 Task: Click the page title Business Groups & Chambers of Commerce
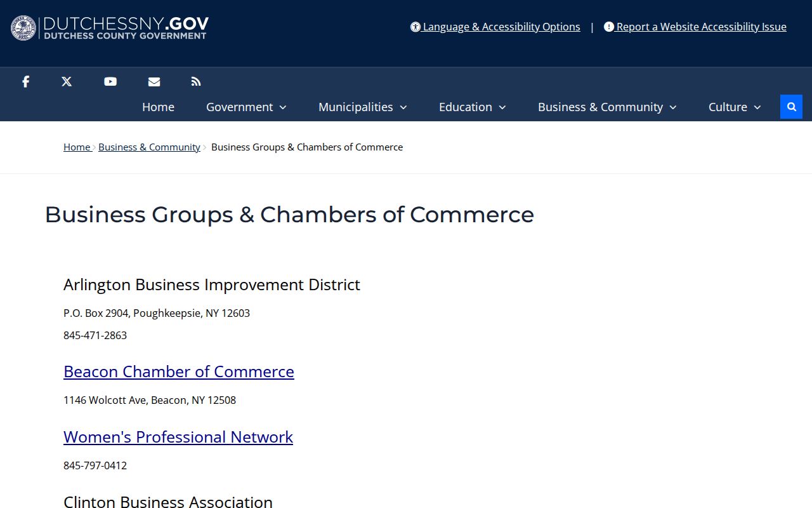tap(289, 215)
